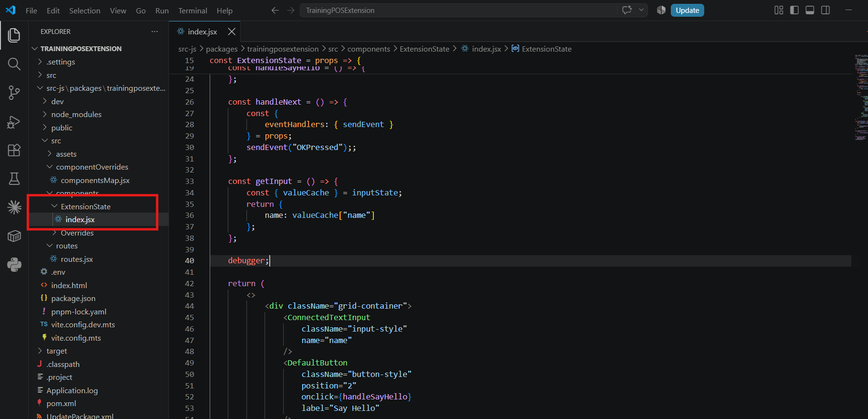
Task: Open the Copilot chat icon in title bar
Action: (627, 10)
